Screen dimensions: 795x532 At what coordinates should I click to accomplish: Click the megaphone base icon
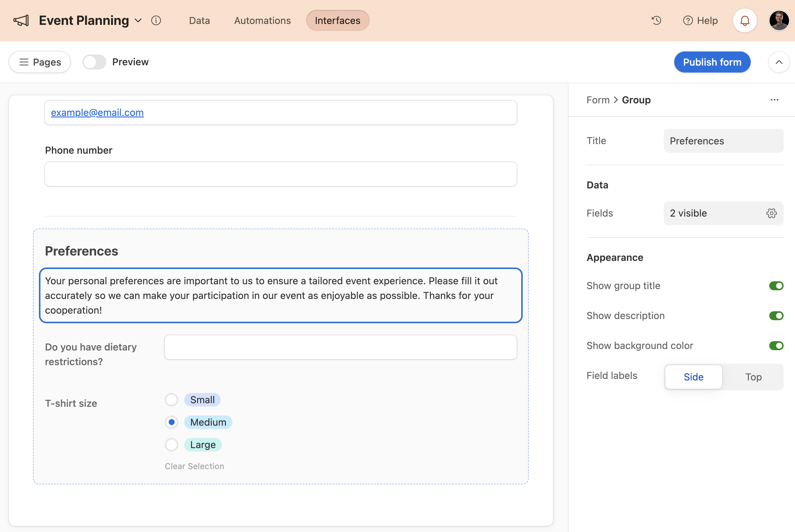(x=21, y=21)
